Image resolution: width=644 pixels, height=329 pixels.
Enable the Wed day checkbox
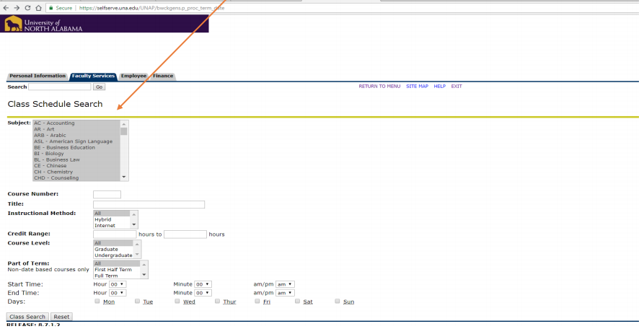click(177, 302)
